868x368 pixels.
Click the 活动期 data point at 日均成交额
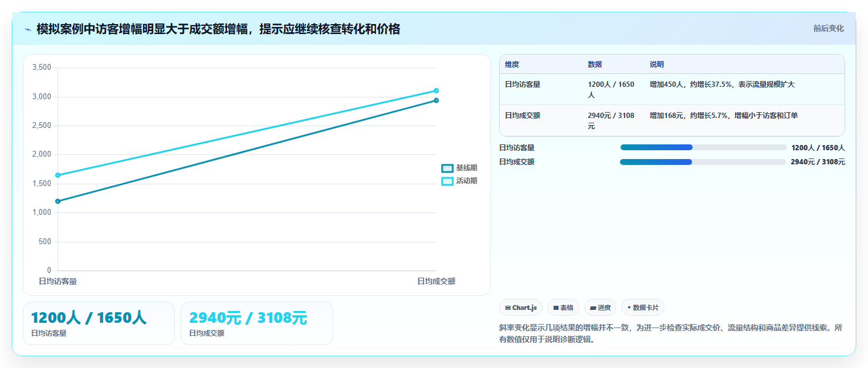pos(436,90)
